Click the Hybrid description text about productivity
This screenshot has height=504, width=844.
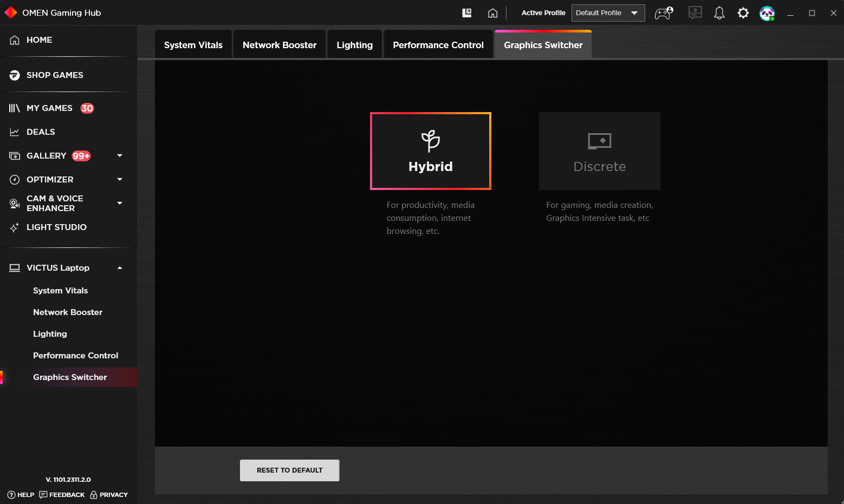point(431,218)
